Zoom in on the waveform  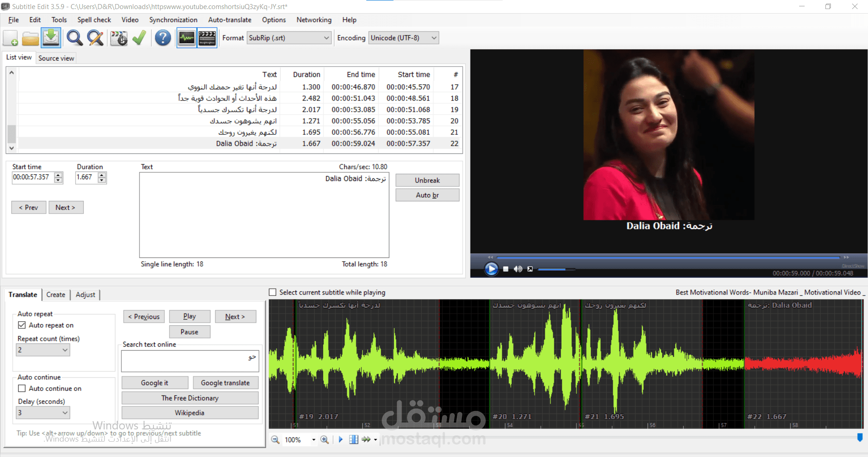click(x=324, y=439)
